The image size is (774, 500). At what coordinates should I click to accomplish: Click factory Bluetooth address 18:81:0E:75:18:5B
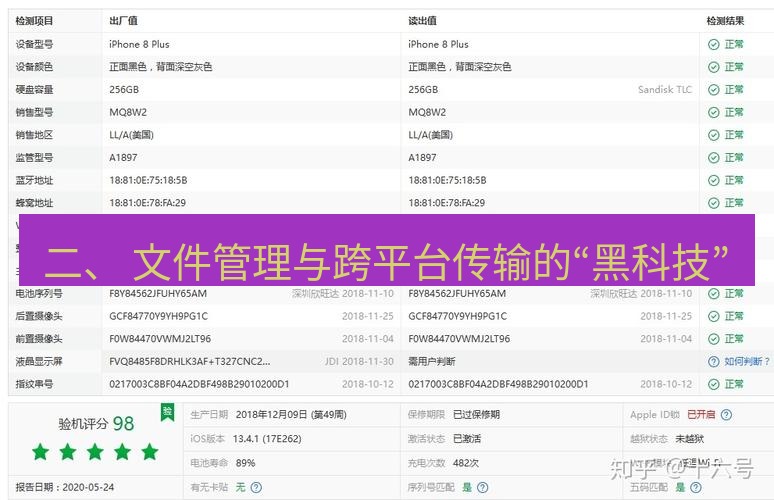[148, 181]
